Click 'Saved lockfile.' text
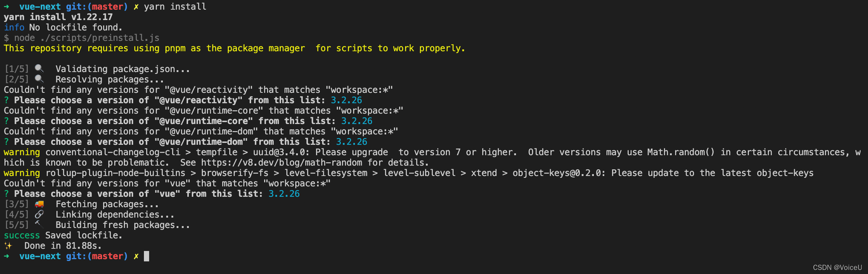This screenshot has height=274, width=868. (x=84, y=235)
